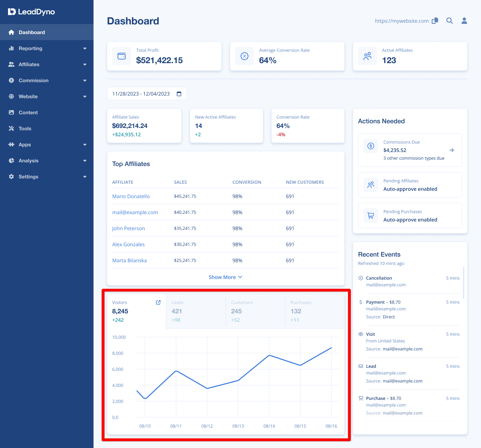Expand the Commission menu arrow
481x448 pixels.
(85, 81)
